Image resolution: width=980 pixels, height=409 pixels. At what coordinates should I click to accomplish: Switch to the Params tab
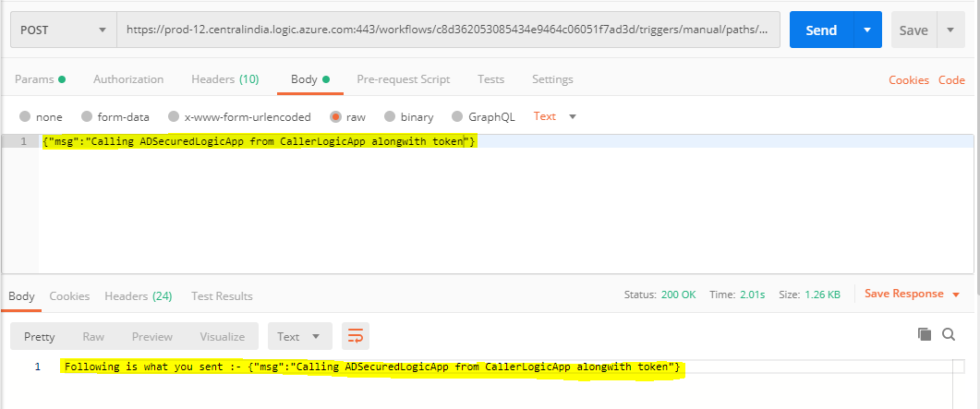click(40, 79)
